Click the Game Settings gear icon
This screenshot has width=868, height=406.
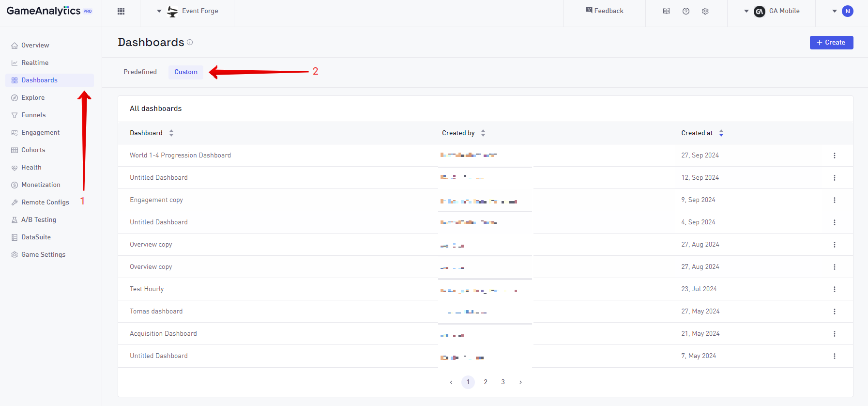tap(15, 255)
